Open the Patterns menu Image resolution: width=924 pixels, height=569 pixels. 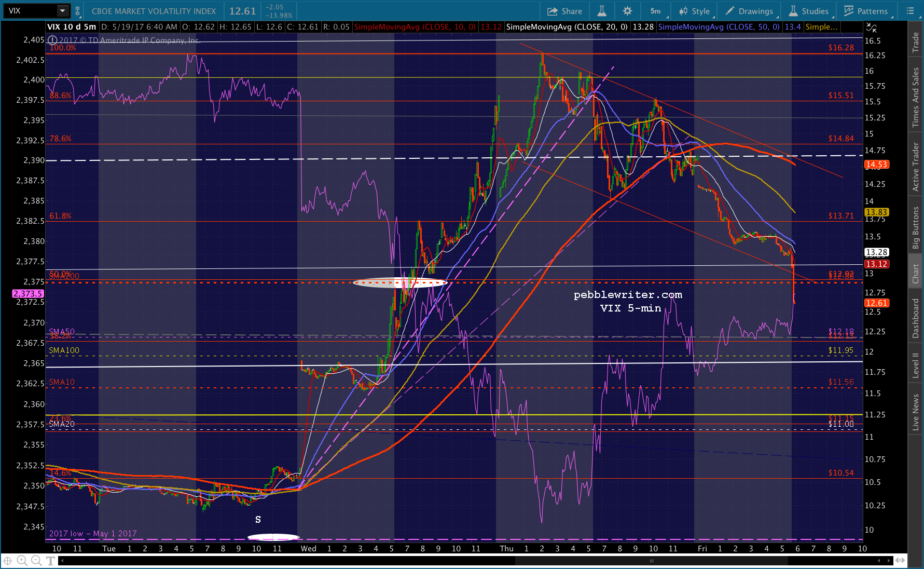click(866, 11)
